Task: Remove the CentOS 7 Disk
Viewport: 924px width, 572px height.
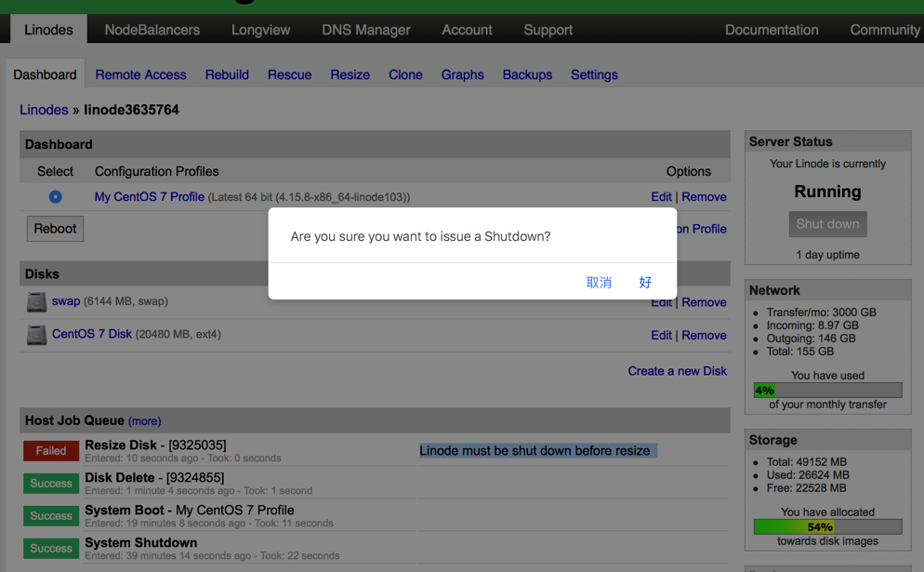Action: point(705,335)
